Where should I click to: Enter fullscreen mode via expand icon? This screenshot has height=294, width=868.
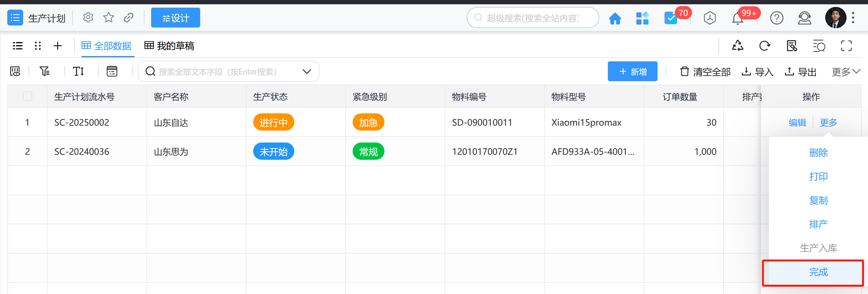click(846, 46)
